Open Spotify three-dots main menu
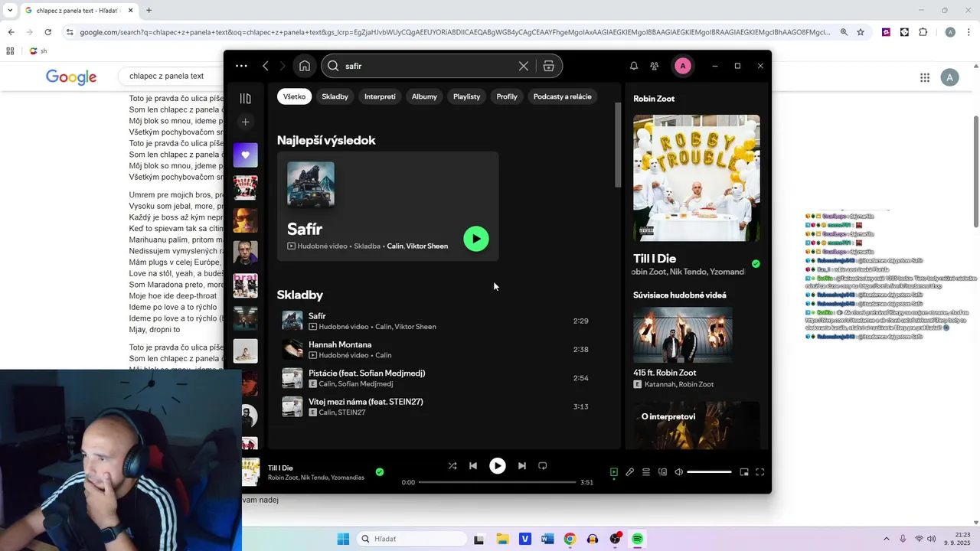Viewport: 980px width, 551px height. [x=241, y=66]
